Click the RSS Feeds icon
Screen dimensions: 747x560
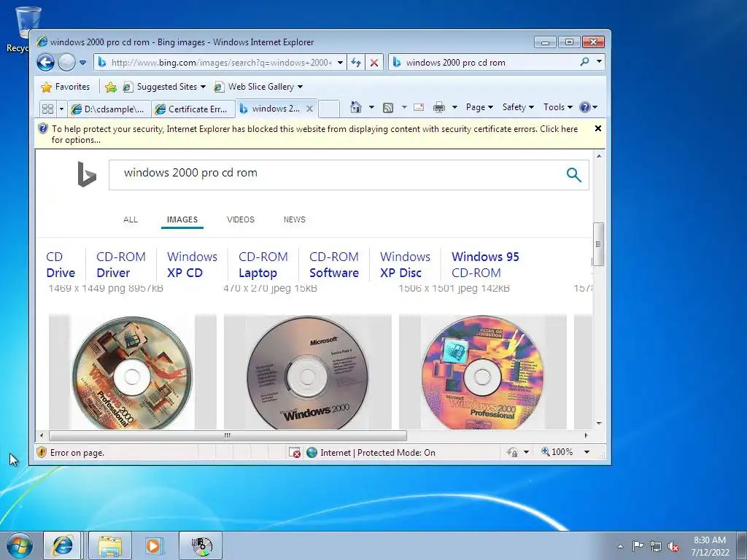pos(388,108)
